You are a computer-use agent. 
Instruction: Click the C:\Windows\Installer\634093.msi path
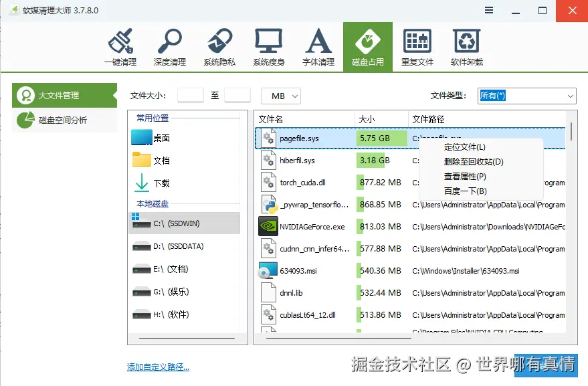[x=466, y=271]
